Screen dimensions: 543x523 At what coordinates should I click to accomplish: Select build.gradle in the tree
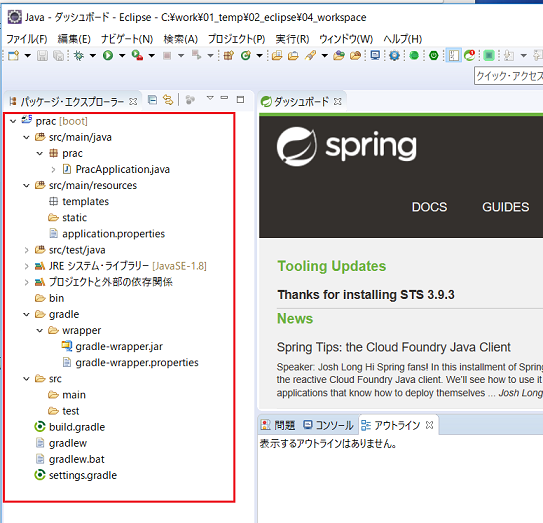coord(70,427)
